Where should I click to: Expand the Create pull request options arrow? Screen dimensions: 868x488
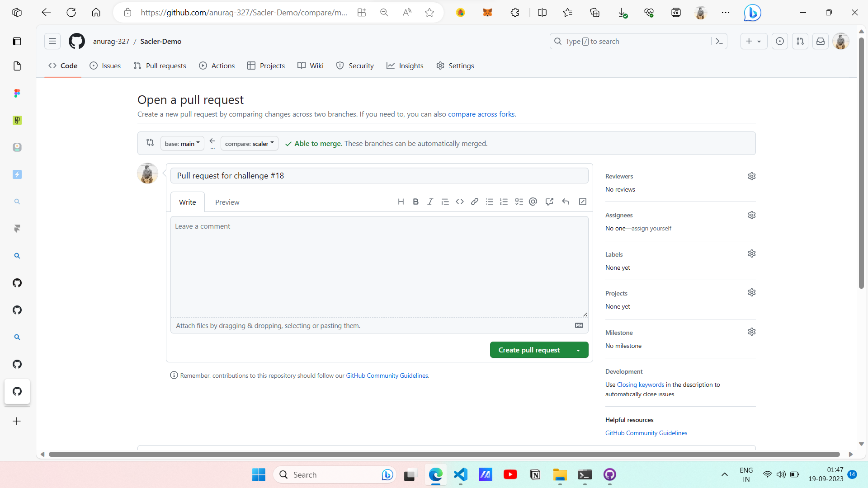[x=578, y=349]
